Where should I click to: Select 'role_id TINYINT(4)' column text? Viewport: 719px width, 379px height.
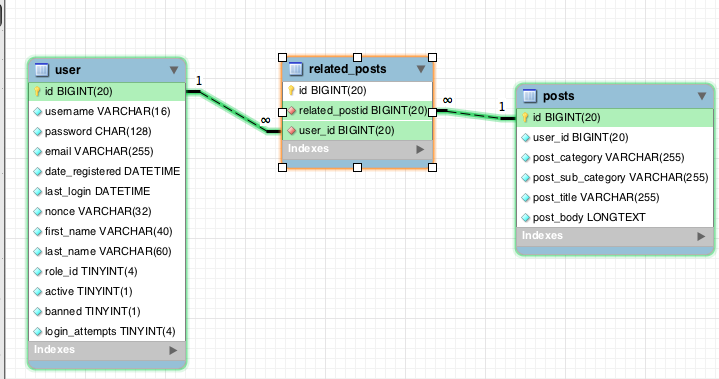[x=91, y=271]
